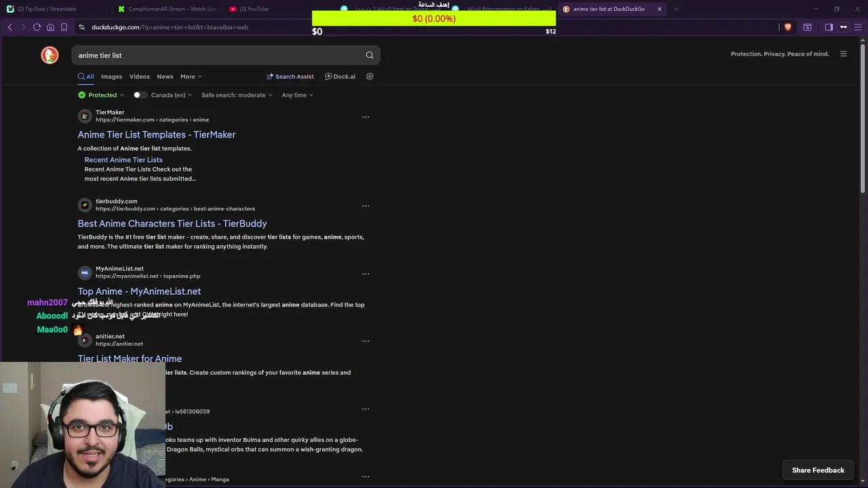The height and width of the screenshot is (488, 868).
Task: Click the https://anitier.net URL text
Action: pyautogui.click(x=119, y=344)
